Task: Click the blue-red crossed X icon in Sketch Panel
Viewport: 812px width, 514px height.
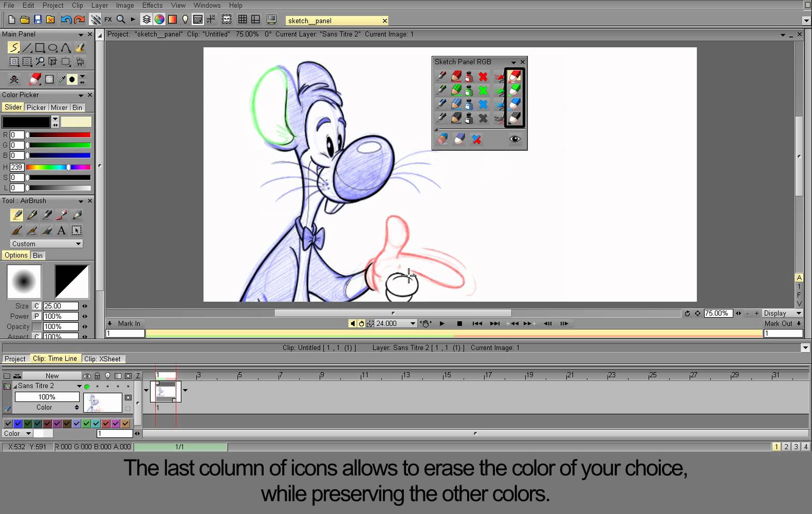Action: (x=476, y=139)
